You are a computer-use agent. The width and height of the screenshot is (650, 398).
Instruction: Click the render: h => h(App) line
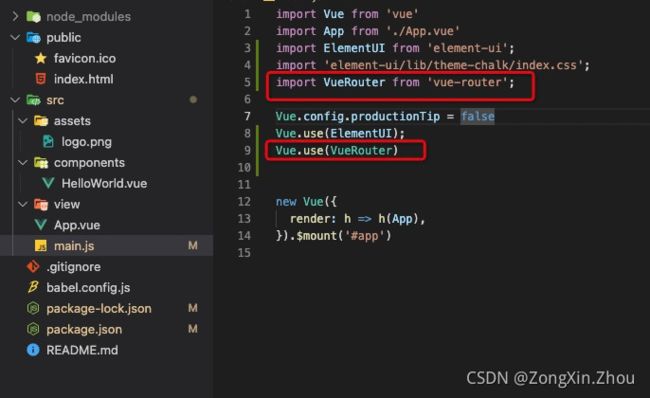coord(357,219)
